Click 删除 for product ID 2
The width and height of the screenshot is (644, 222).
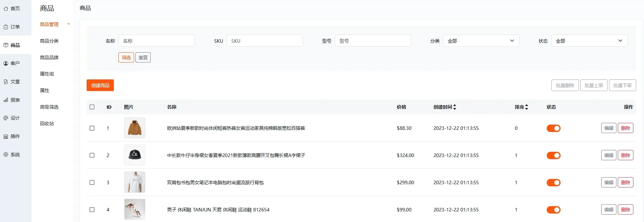[626, 155]
